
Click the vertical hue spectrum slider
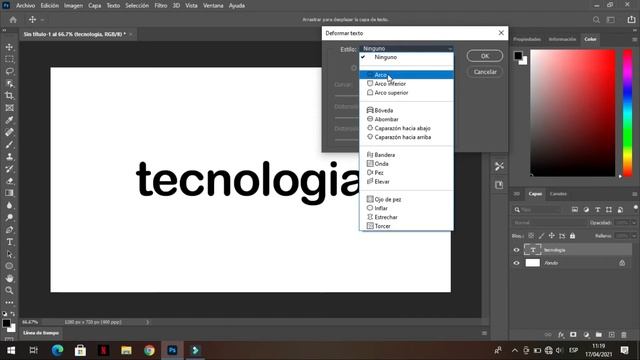(x=628, y=113)
